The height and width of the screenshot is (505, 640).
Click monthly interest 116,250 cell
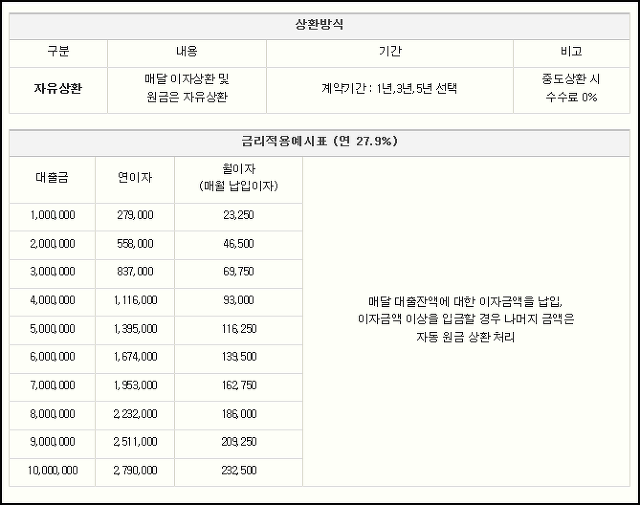(x=238, y=330)
